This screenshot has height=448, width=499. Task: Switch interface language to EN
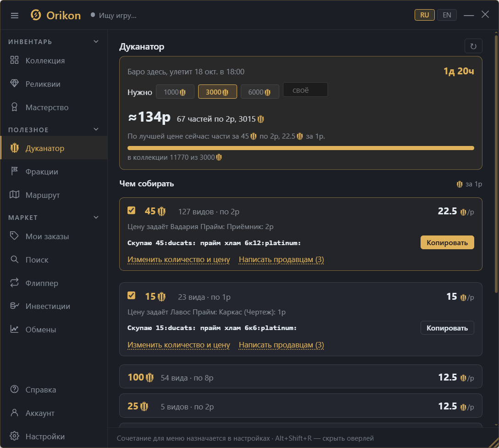[447, 15]
